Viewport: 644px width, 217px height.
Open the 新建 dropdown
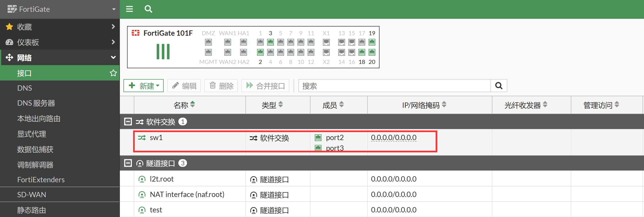point(143,86)
